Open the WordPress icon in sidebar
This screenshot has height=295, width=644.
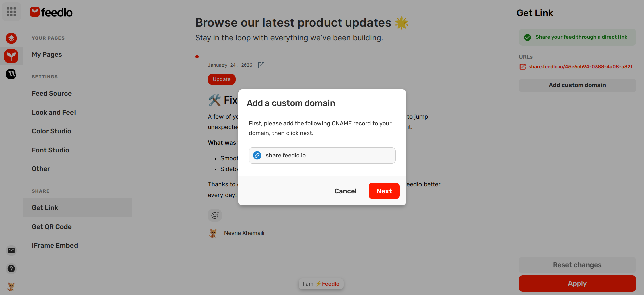tap(11, 74)
